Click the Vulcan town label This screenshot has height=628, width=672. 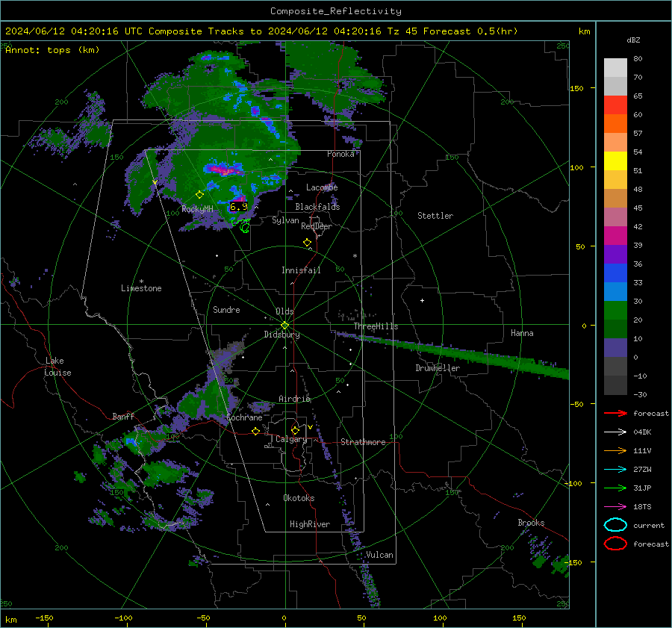click(379, 555)
